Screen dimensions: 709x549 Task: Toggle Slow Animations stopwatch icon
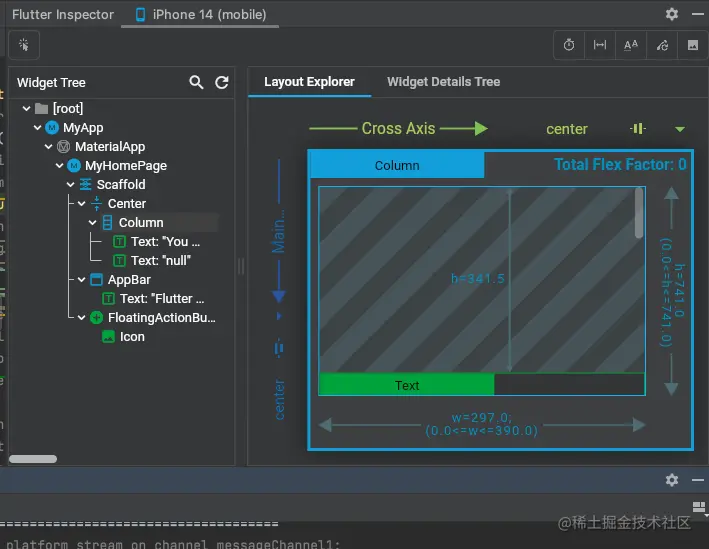pos(569,45)
